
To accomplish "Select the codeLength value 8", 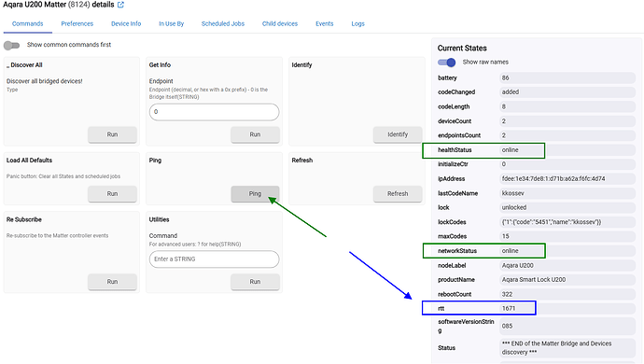I will (x=567, y=106).
